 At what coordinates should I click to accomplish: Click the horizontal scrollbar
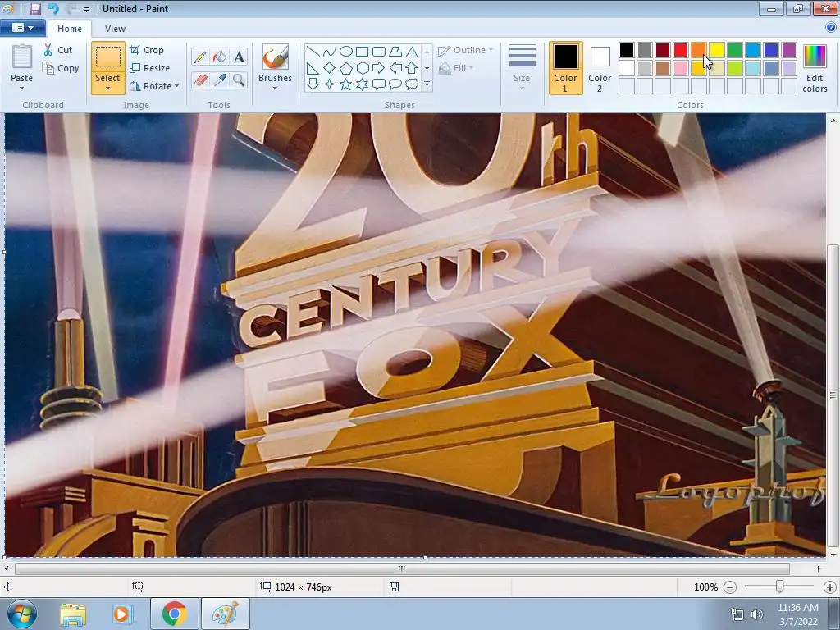click(x=402, y=568)
